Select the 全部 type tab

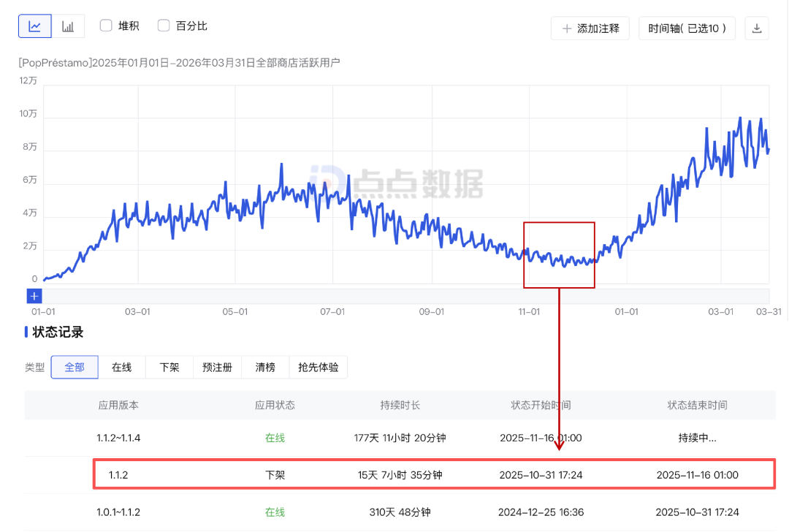point(75,368)
